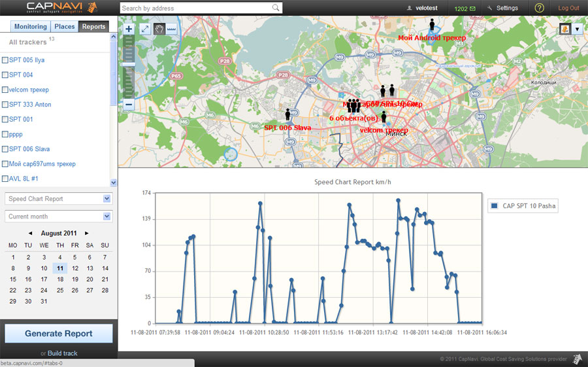Click the Build track link

62,353
